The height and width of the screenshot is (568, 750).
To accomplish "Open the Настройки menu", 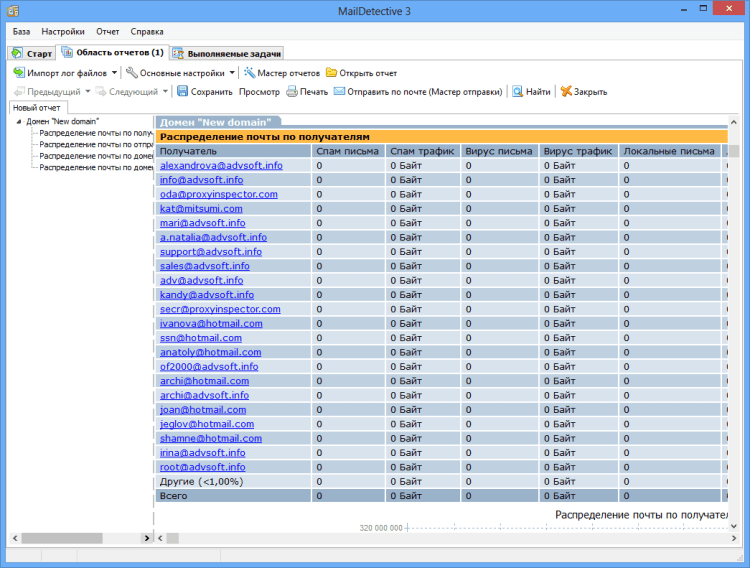I will click(63, 31).
